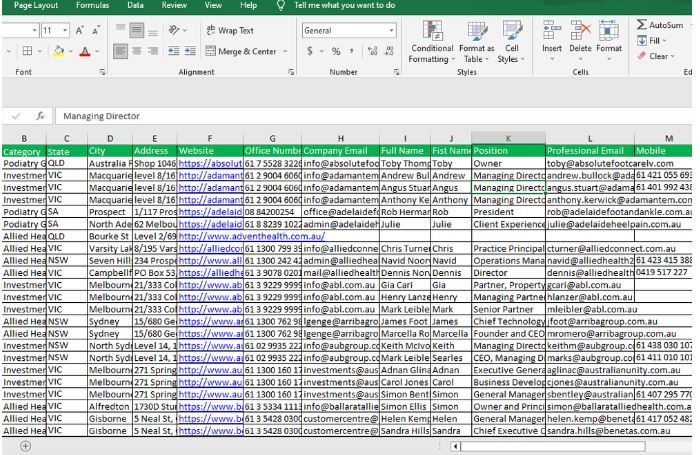Apply Percent Style format

click(336, 51)
